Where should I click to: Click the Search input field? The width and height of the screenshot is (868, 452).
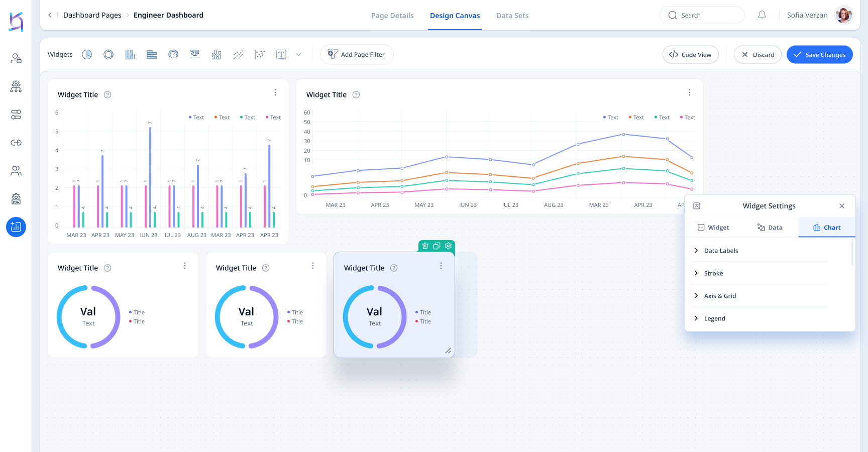pyautogui.click(x=702, y=16)
